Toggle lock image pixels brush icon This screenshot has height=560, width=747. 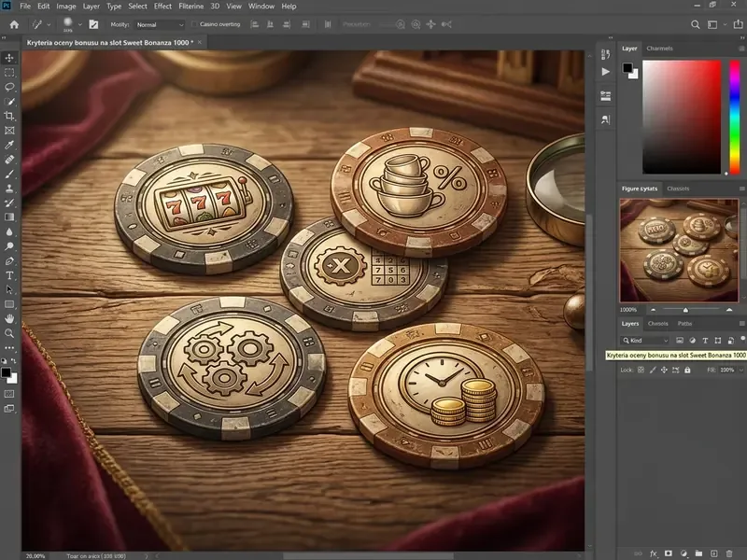tap(653, 370)
